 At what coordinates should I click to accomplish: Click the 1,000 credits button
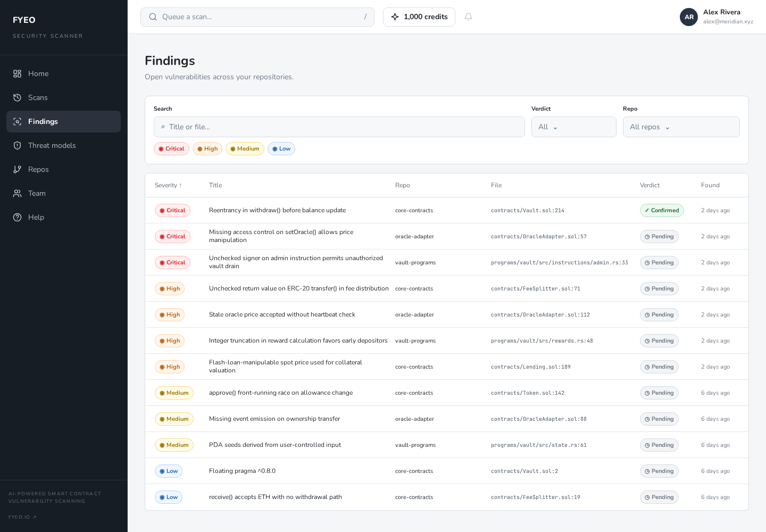[419, 17]
